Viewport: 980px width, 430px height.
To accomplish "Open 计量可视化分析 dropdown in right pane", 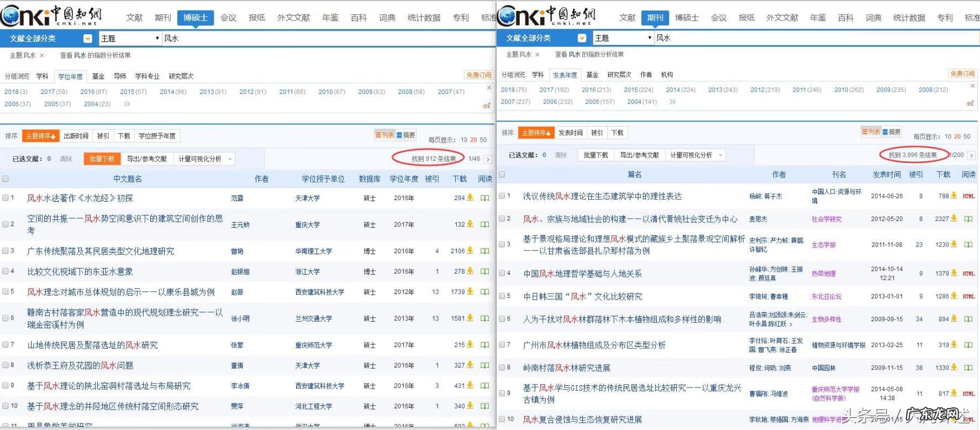I will [x=696, y=155].
